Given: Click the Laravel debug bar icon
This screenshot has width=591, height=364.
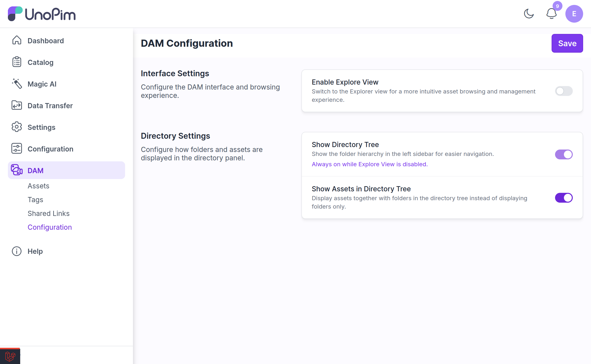Looking at the screenshot, I should 10,356.
